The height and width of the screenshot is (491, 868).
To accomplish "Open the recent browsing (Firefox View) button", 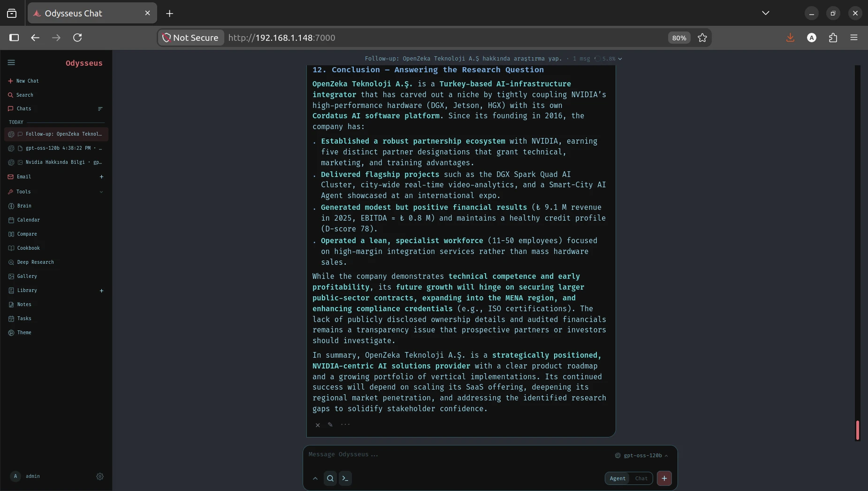I will click(x=12, y=14).
